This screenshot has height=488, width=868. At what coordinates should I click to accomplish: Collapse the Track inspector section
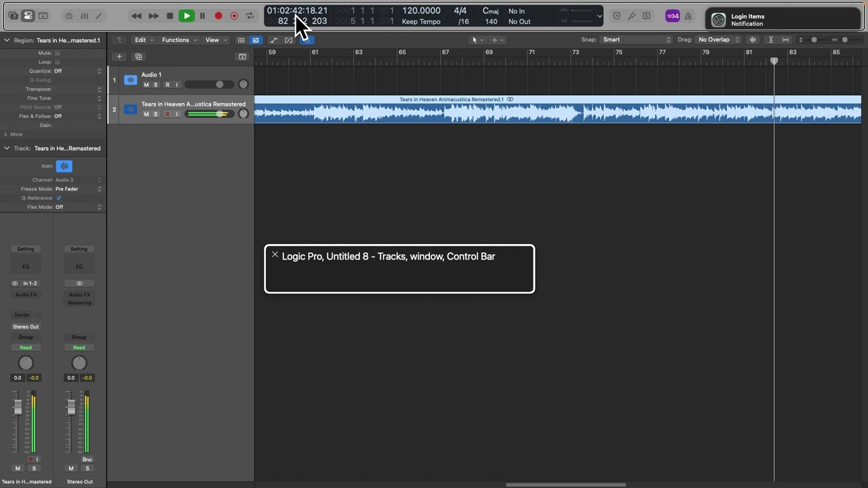7,148
